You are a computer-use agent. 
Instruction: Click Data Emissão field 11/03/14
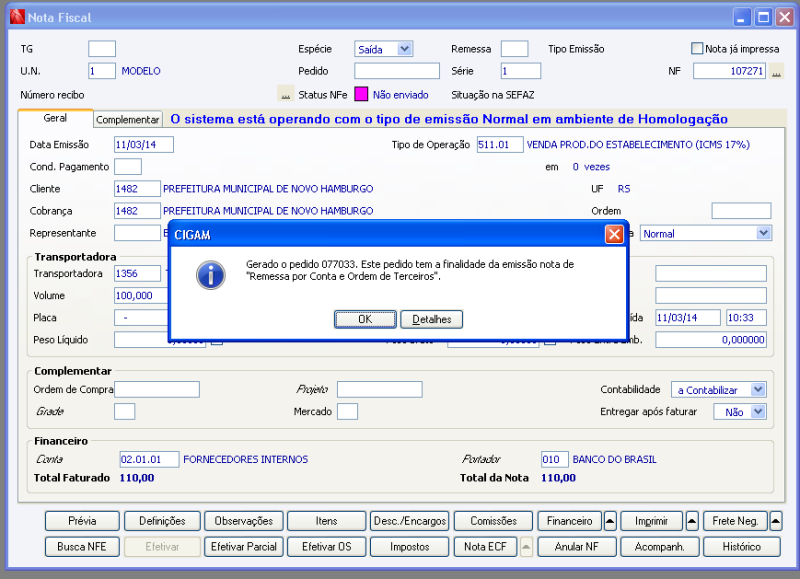(x=144, y=144)
